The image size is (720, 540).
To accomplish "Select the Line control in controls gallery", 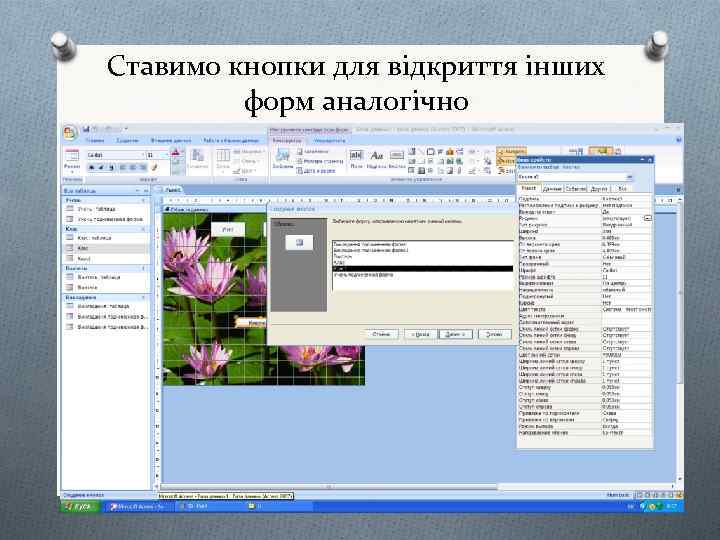I will [x=421, y=152].
